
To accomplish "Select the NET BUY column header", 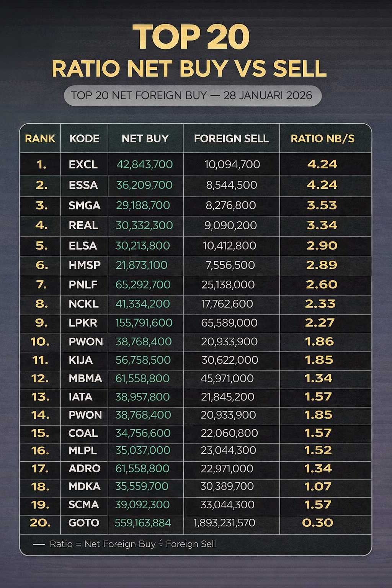I will [x=145, y=139].
